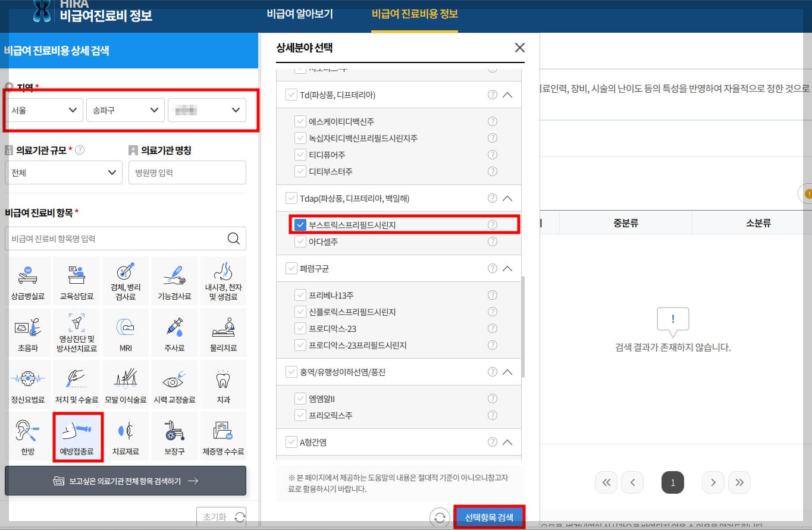The height and width of the screenshot is (530, 812).
Task: Open 상급병실료 category icon
Action: point(28,281)
